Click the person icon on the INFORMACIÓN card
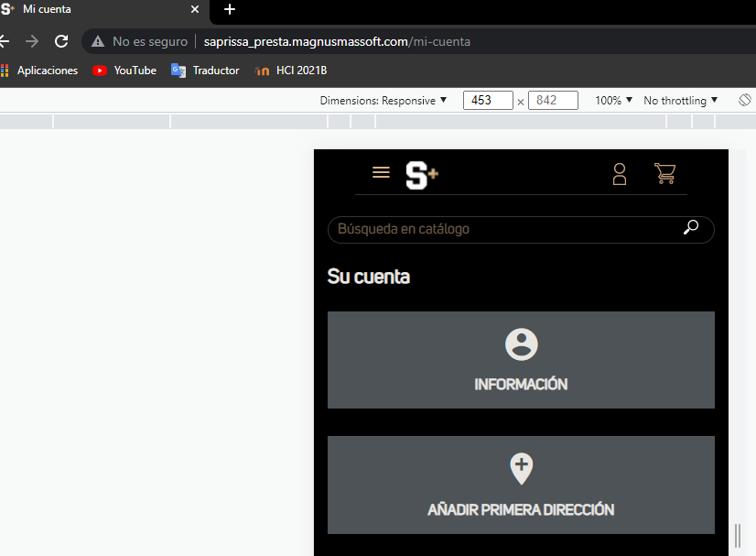 point(521,344)
